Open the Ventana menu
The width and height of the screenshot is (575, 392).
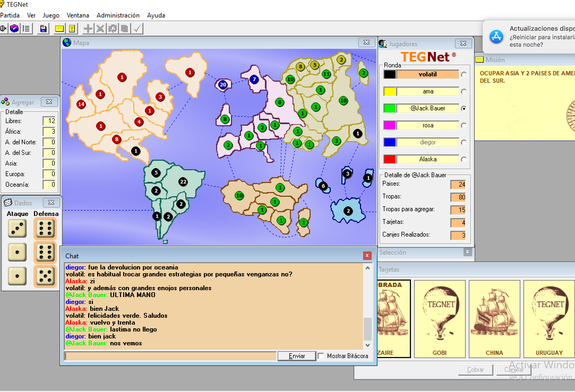pyautogui.click(x=78, y=15)
